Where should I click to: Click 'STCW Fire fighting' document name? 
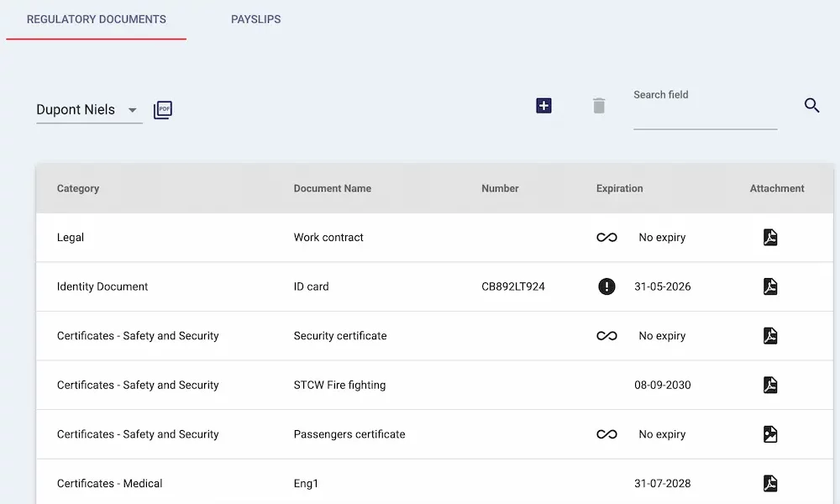(339, 385)
